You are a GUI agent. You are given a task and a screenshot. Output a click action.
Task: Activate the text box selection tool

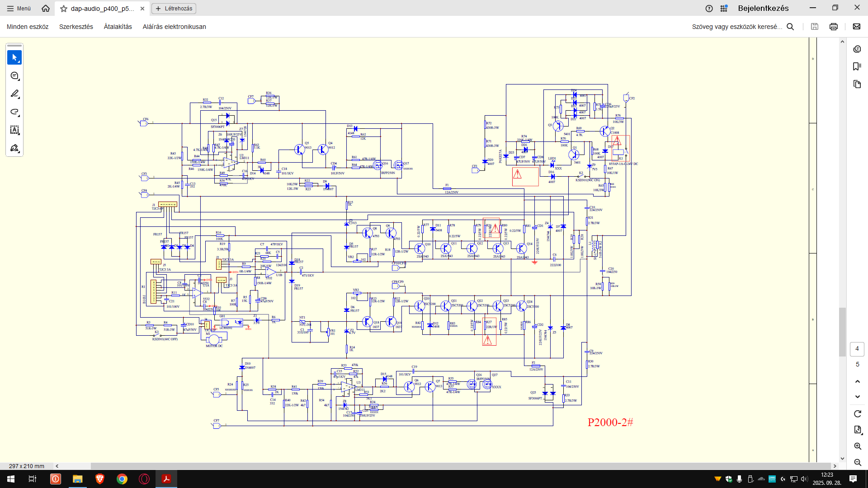tap(14, 130)
